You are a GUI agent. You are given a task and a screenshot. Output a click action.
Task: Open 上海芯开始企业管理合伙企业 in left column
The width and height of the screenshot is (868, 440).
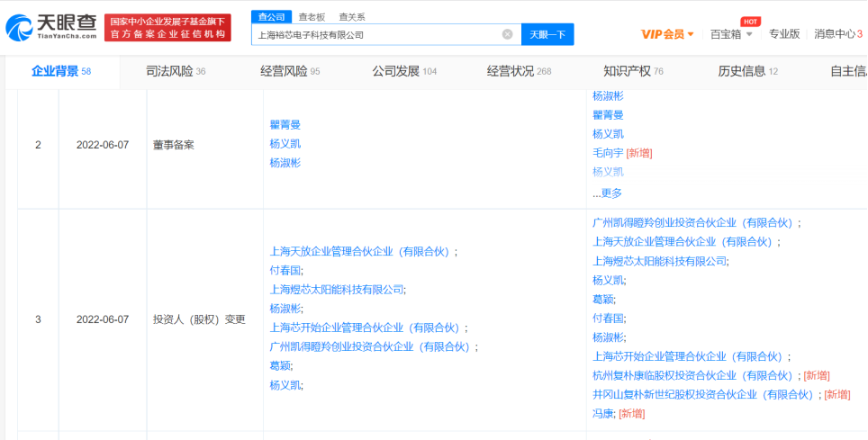click(x=366, y=328)
